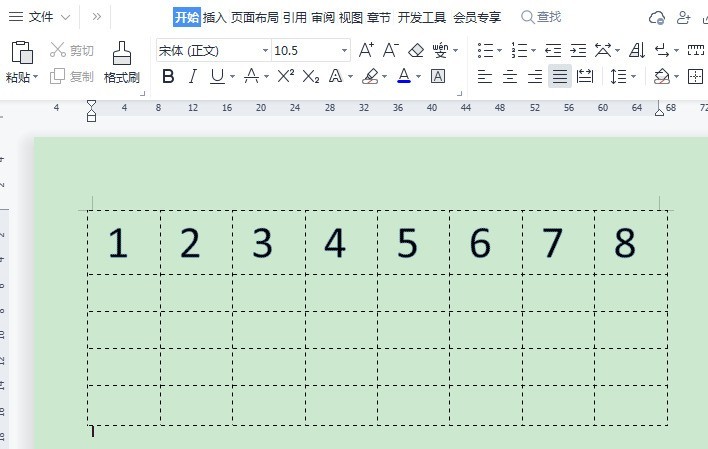Click the 查找 search box
The width and height of the screenshot is (708, 449).
pos(541,17)
